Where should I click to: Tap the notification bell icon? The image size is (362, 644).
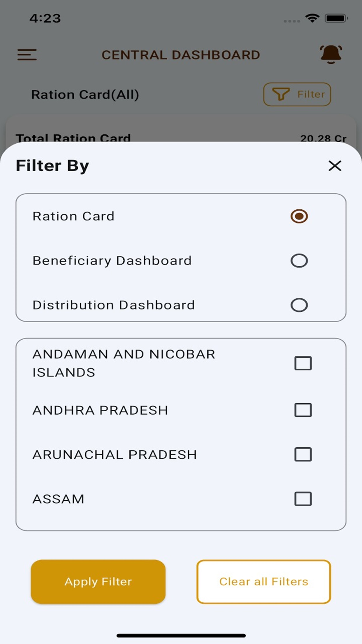click(x=331, y=54)
